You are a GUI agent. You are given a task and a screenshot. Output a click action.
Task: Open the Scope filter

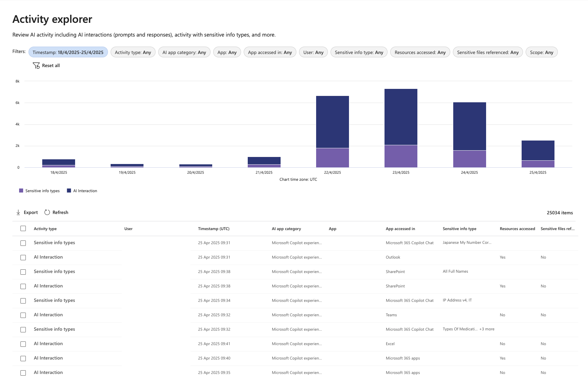point(542,52)
